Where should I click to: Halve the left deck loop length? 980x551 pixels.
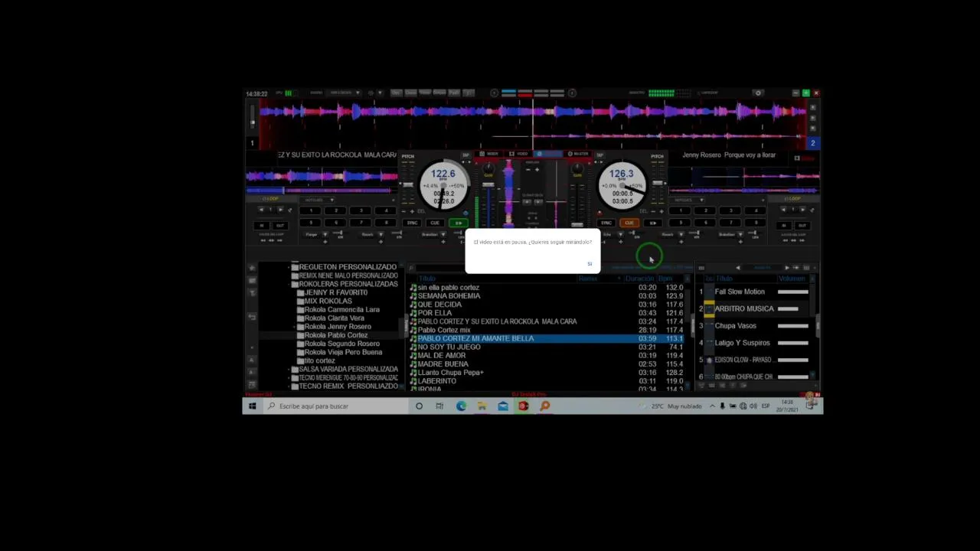(x=261, y=210)
